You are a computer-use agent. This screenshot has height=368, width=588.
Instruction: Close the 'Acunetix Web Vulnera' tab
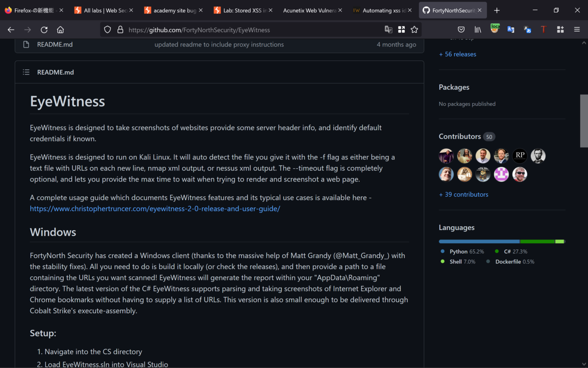pyautogui.click(x=340, y=10)
